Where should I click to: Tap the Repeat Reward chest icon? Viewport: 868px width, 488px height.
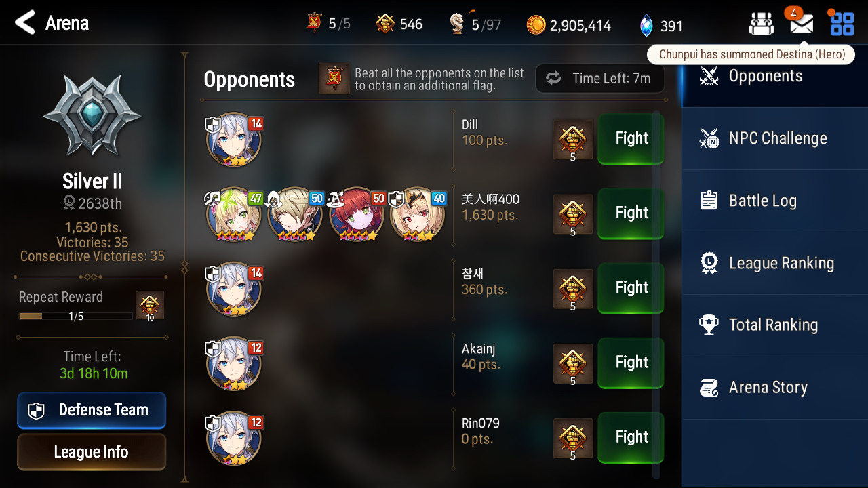150,306
